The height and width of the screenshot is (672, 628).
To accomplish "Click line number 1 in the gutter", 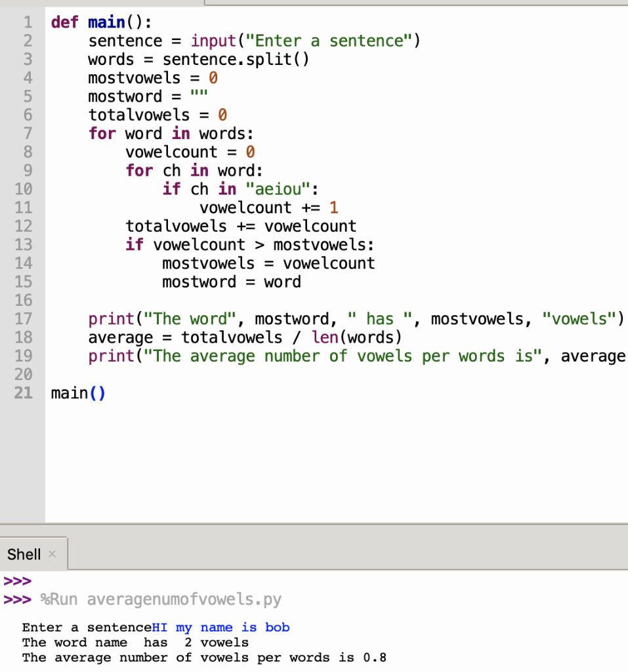I will point(28,22).
